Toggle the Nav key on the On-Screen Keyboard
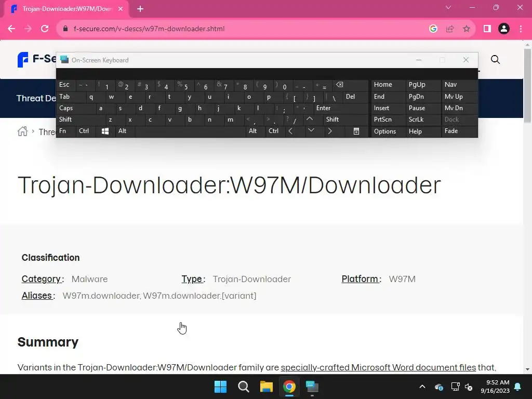 click(459, 85)
